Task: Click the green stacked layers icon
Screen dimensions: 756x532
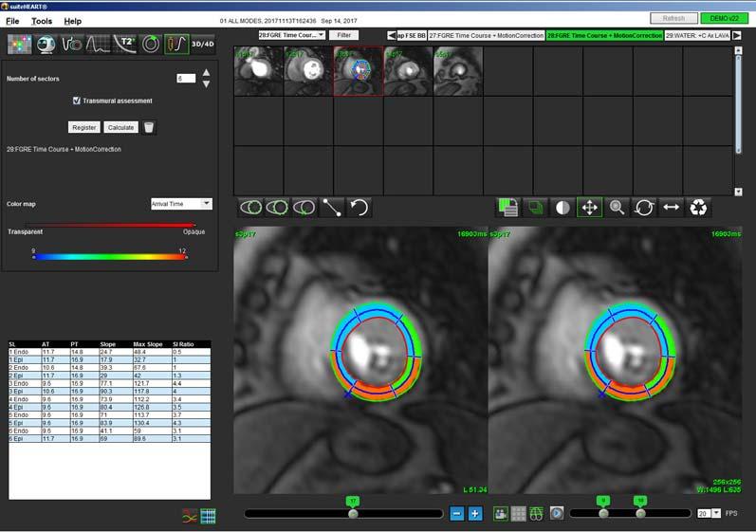Action: (535, 208)
